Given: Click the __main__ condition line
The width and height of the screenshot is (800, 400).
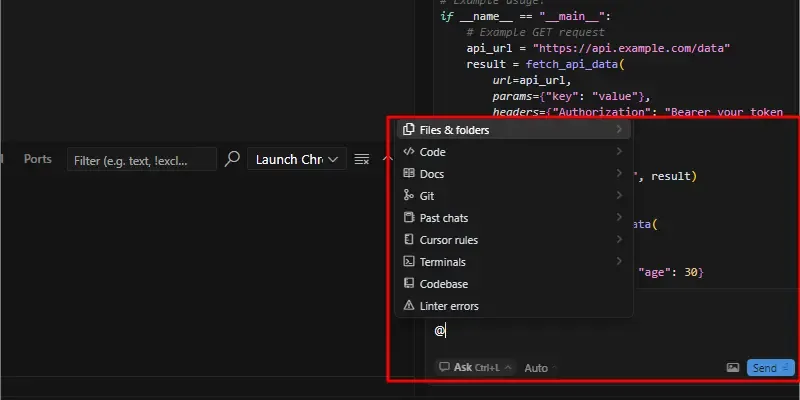Looking at the screenshot, I should pos(526,16).
